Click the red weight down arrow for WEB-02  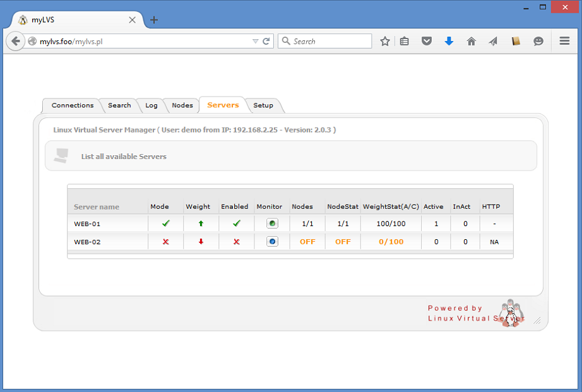pyautogui.click(x=201, y=242)
